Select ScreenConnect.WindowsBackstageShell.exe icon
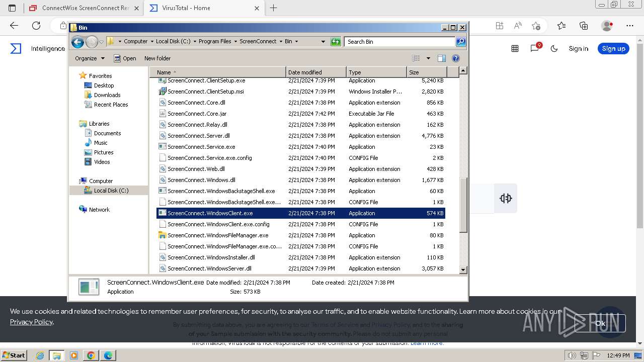Image resolution: width=644 pixels, height=362 pixels. click(162, 191)
